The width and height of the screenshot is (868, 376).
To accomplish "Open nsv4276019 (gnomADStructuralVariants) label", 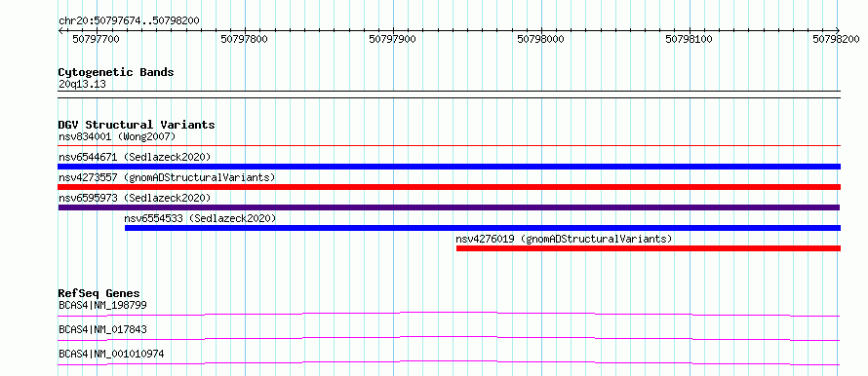I will pyautogui.click(x=564, y=239).
